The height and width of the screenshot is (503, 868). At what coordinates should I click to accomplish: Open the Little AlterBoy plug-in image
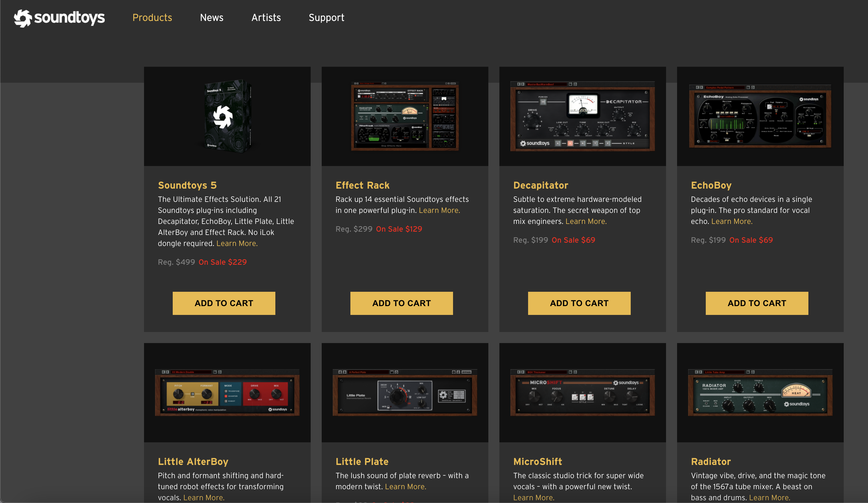tap(227, 392)
